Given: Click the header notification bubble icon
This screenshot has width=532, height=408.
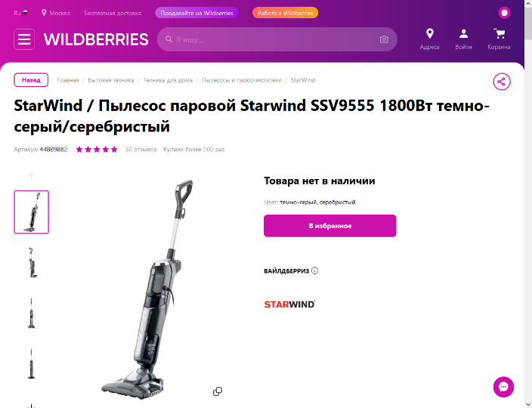Looking at the screenshot, I should pyautogui.click(x=504, y=13).
